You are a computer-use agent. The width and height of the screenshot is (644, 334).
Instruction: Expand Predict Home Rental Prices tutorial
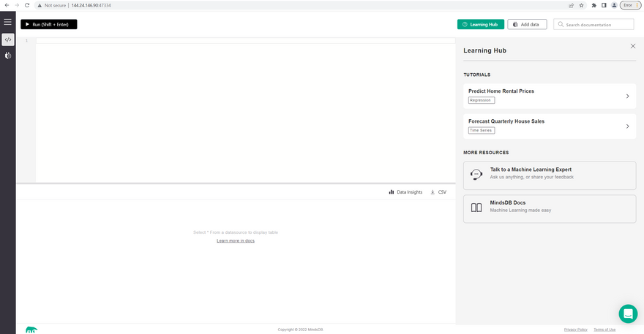click(x=549, y=96)
